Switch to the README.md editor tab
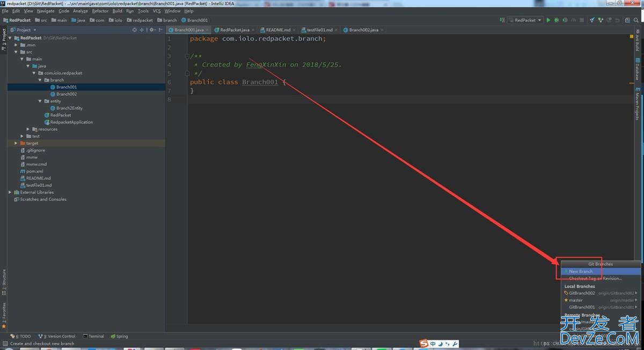The height and width of the screenshot is (350, 644). (278, 30)
